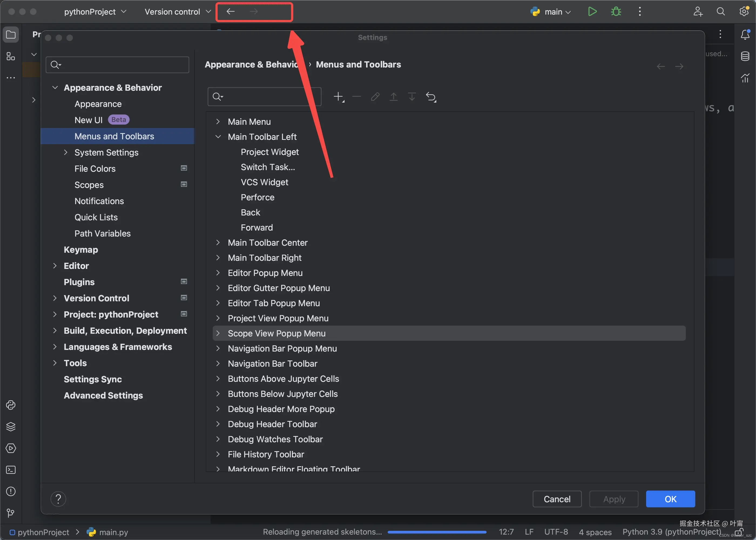Click the Add Action plus icon
The width and height of the screenshot is (756, 540).
pos(338,97)
